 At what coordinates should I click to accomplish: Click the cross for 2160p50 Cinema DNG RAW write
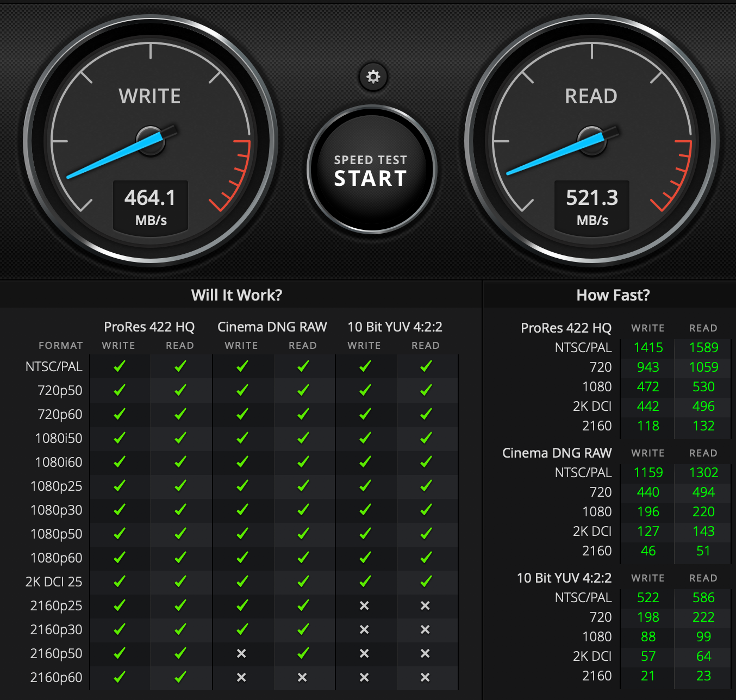click(x=241, y=653)
